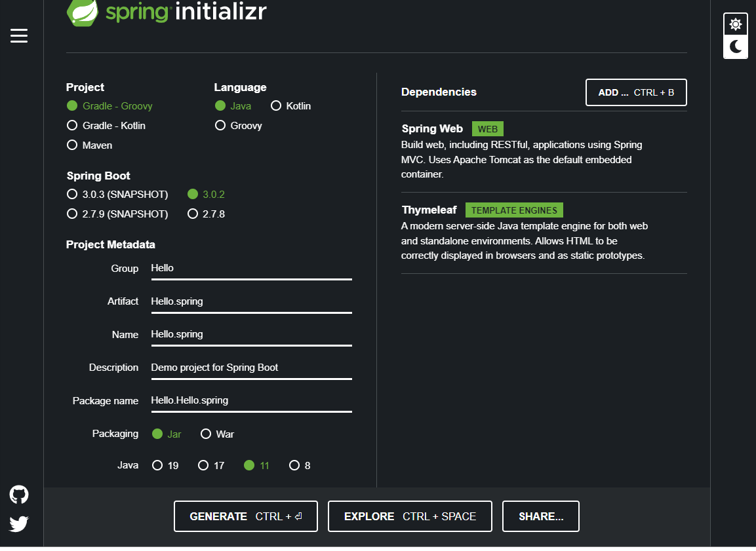This screenshot has height=551, width=756.
Task: Select Spring Boot 2.7.8
Action: (206, 214)
